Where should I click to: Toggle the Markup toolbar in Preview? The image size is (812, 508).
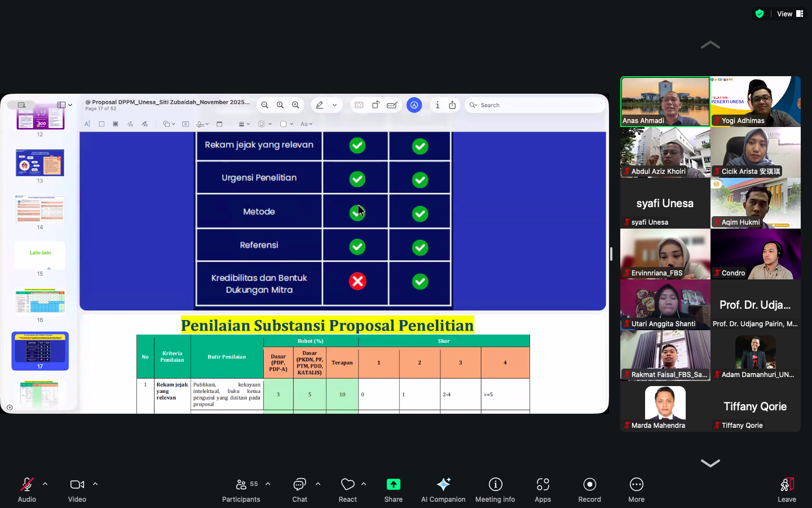pos(414,105)
